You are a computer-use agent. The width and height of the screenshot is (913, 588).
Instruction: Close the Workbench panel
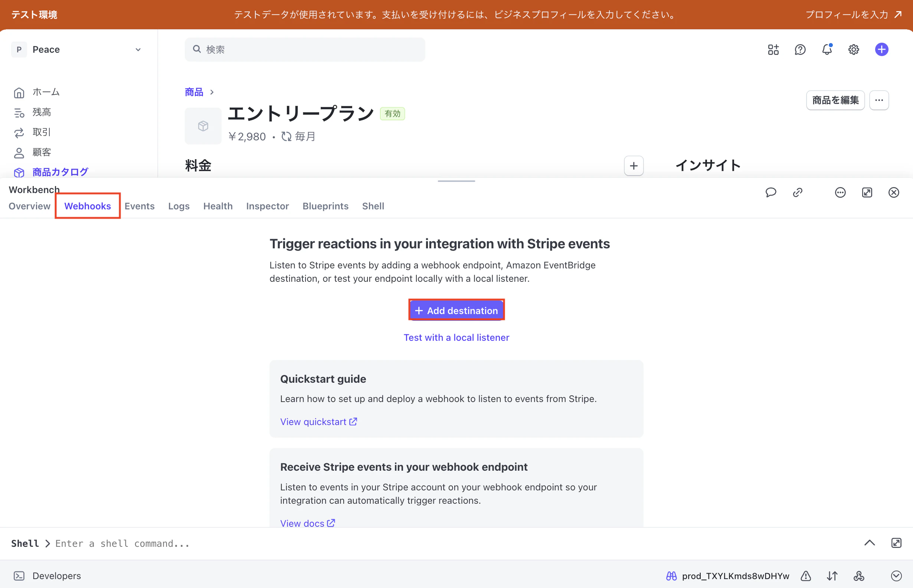(x=894, y=192)
